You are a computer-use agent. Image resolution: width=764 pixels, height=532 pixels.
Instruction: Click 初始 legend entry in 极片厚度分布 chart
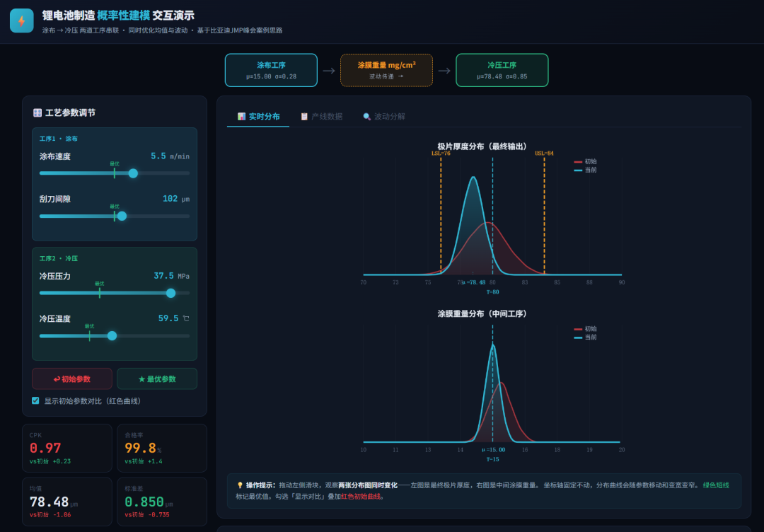(585, 162)
